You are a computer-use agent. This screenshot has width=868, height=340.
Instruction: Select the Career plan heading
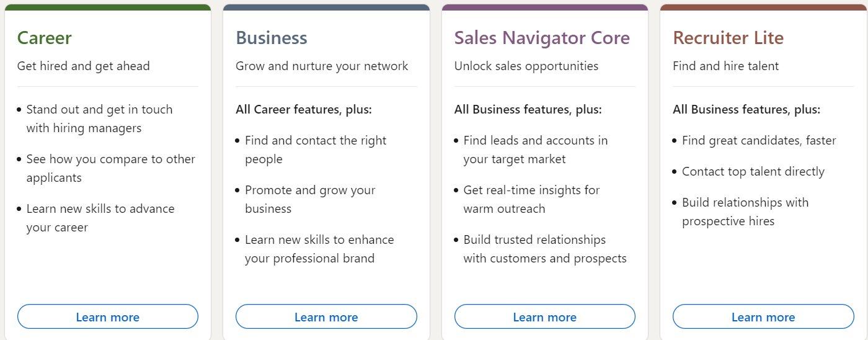pos(45,38)
